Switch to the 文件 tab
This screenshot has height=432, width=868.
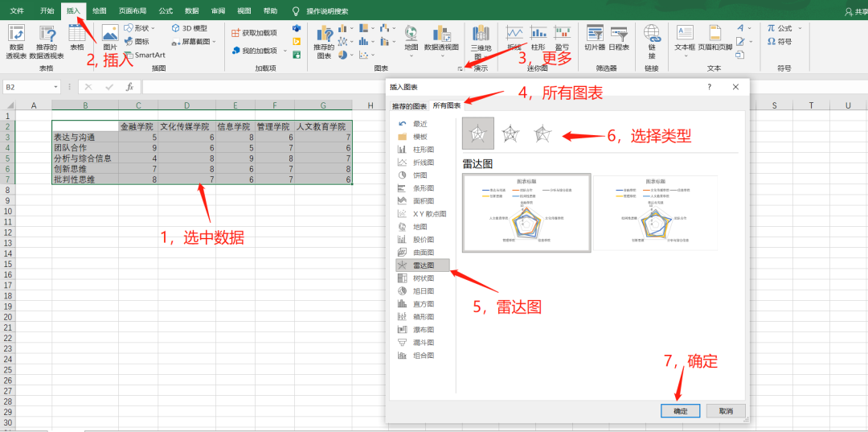tap(17, 10)
